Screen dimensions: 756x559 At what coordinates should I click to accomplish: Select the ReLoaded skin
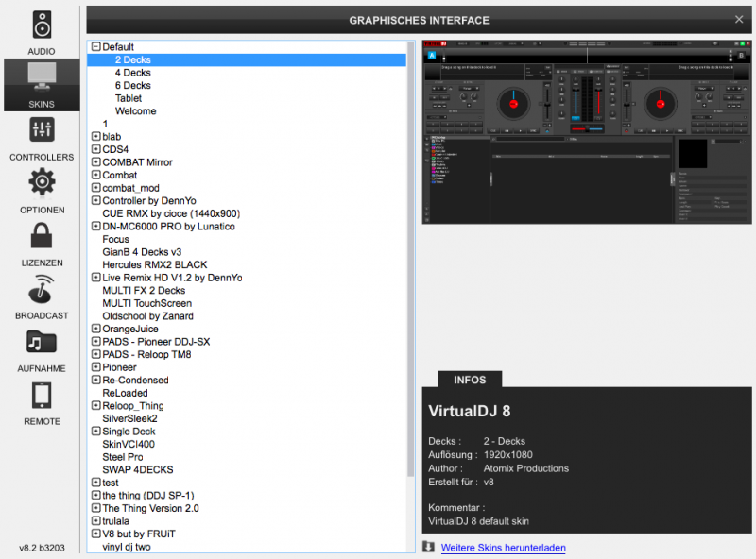[125, 393]
